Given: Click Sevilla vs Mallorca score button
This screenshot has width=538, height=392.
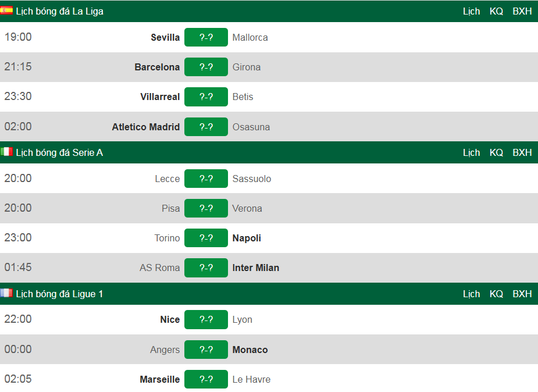Looking at the screenshot, I should click(206, 37).
